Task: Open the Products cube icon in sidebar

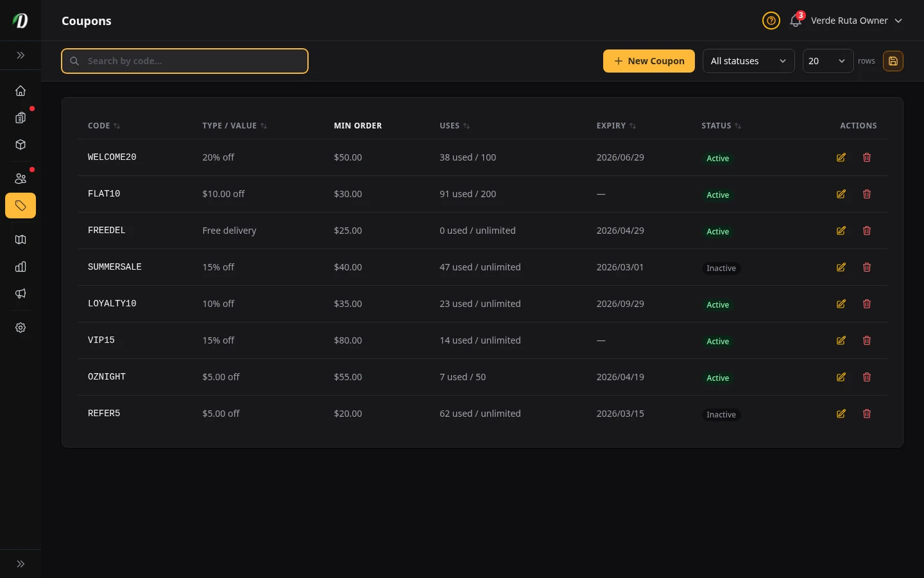Action: [x=21, y=144]
